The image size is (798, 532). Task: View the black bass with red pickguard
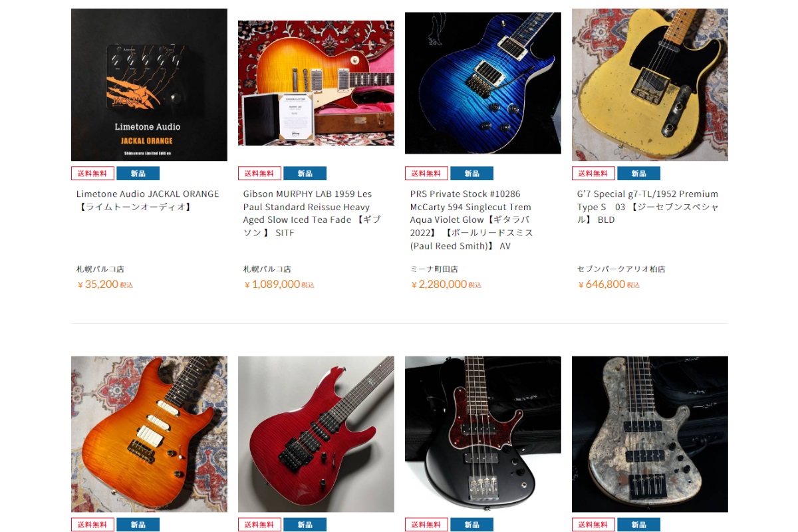tap(483, 434)
